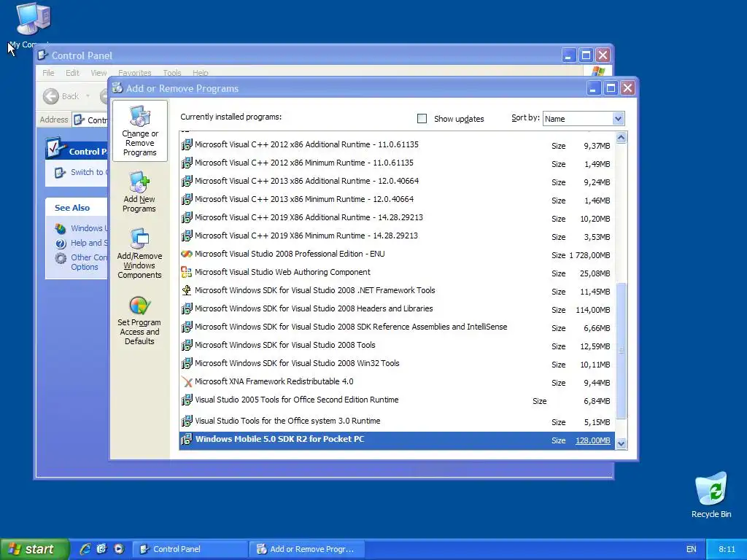Screen dimensions: 747x560
Task: Open the Sort by Name dropdown
Action: pos(584,119)
